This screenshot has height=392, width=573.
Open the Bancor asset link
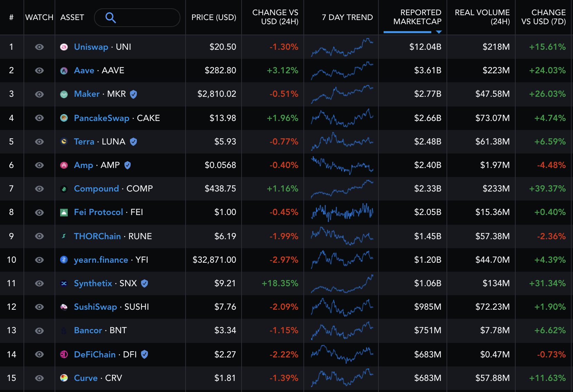point(88,330)
